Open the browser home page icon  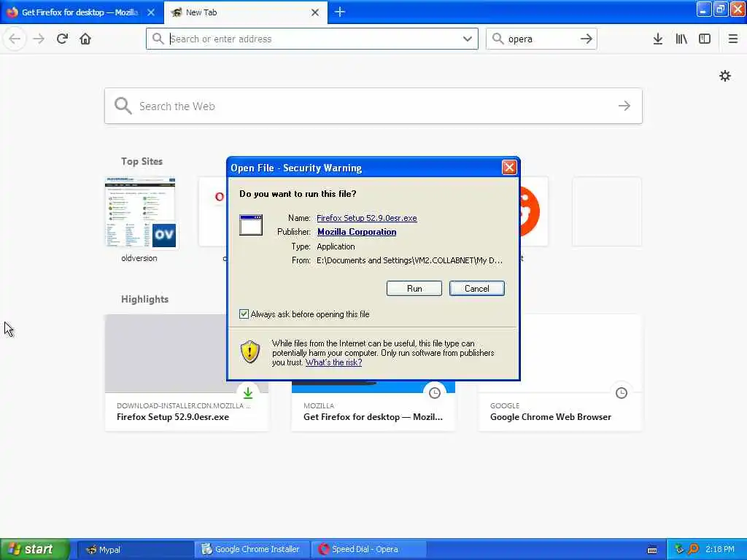point(85,39)
